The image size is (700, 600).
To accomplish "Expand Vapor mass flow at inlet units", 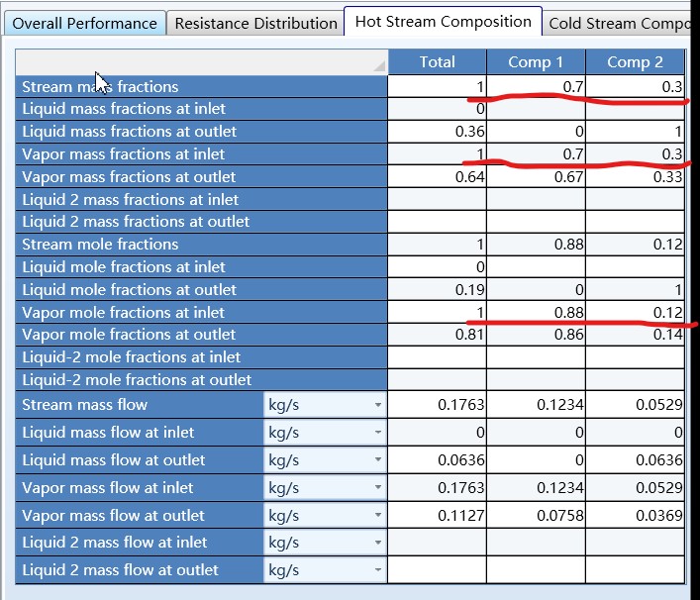I will click(377, 488).
